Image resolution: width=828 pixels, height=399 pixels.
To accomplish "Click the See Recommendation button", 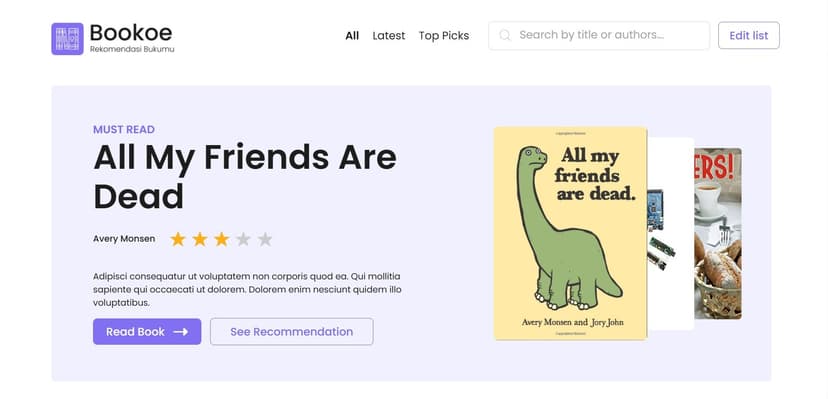I will [291, 331].
